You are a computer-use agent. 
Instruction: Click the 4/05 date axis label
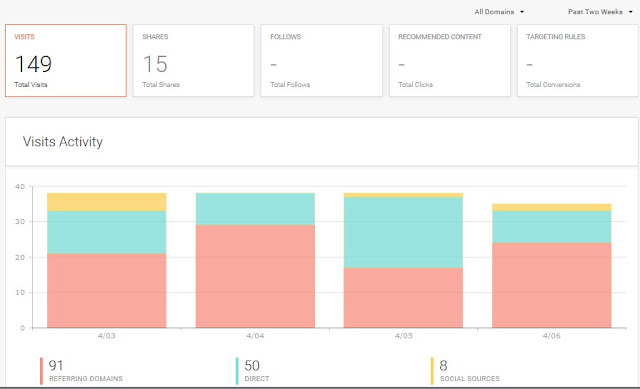tap(403, 336)
